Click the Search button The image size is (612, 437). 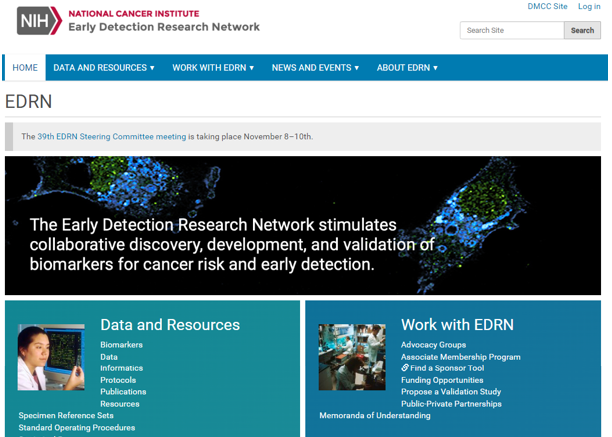(x=582, y=30)
